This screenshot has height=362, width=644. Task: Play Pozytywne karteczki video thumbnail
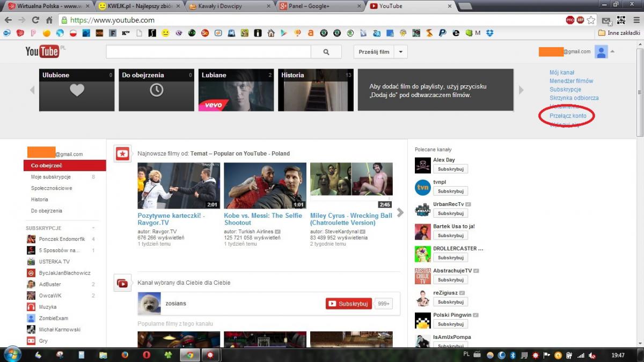click(179, 186)
